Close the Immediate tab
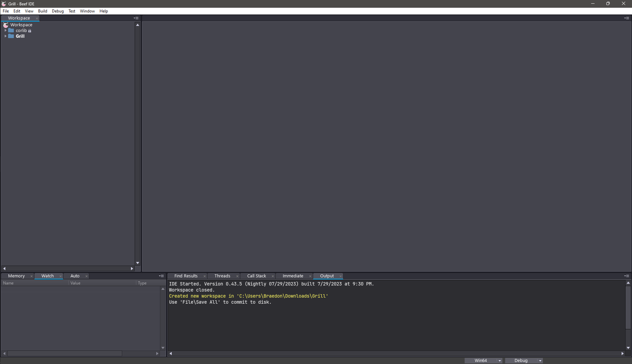The height and width of the screenshot is (364, 632). (310, 276)
